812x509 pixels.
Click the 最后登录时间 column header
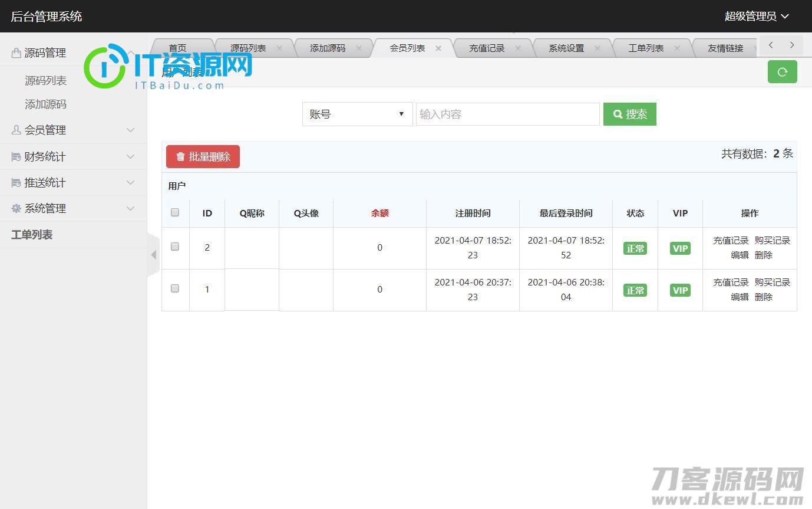tap(566, 213)
